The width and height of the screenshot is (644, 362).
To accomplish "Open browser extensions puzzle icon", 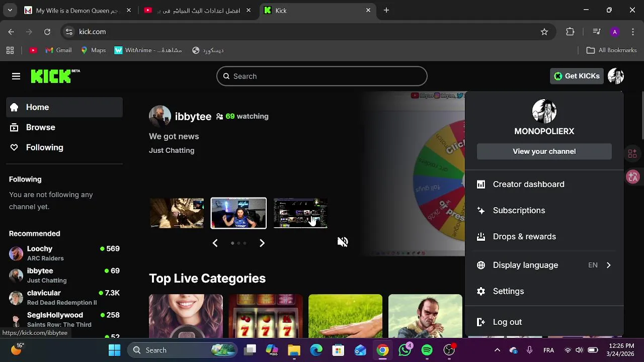I will [x=570, y=32].
